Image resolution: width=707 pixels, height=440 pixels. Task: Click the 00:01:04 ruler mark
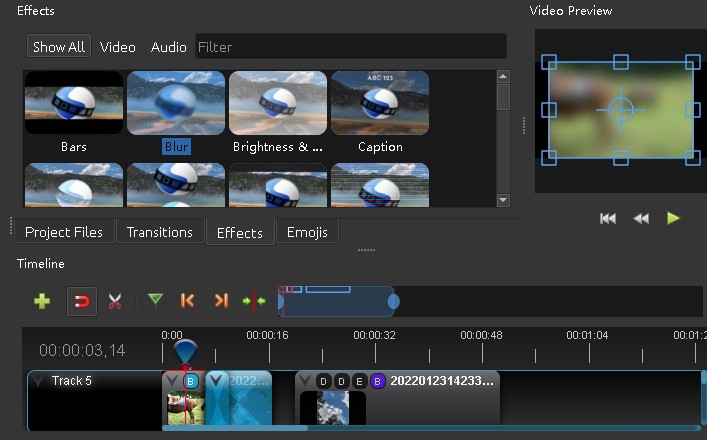point(587,335)
